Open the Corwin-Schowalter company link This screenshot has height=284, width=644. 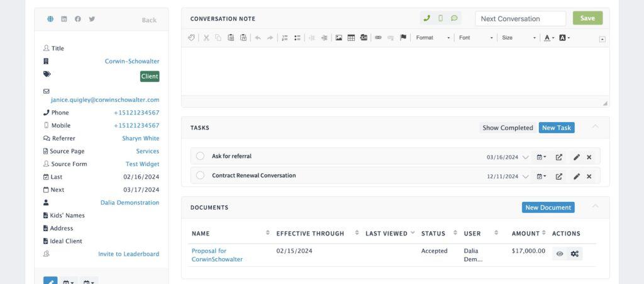pyautogui.click(x=132, y=61)
